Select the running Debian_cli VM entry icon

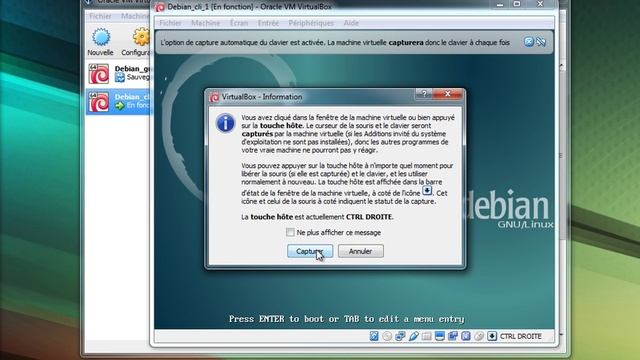[99, 102]
